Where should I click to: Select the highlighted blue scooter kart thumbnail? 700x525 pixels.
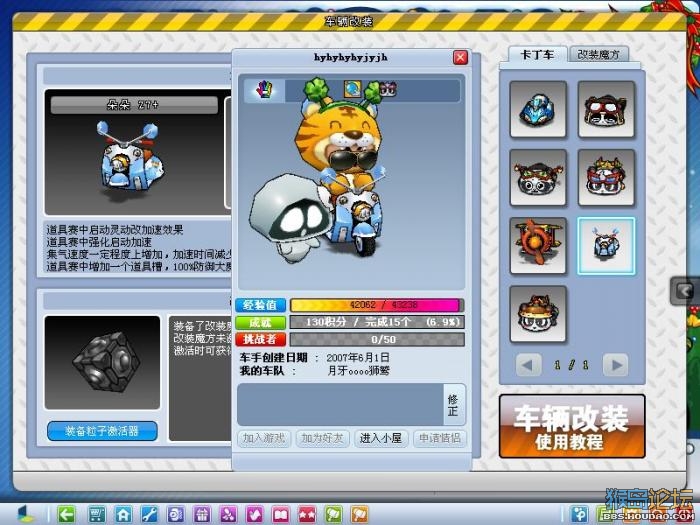pos(606,246)
